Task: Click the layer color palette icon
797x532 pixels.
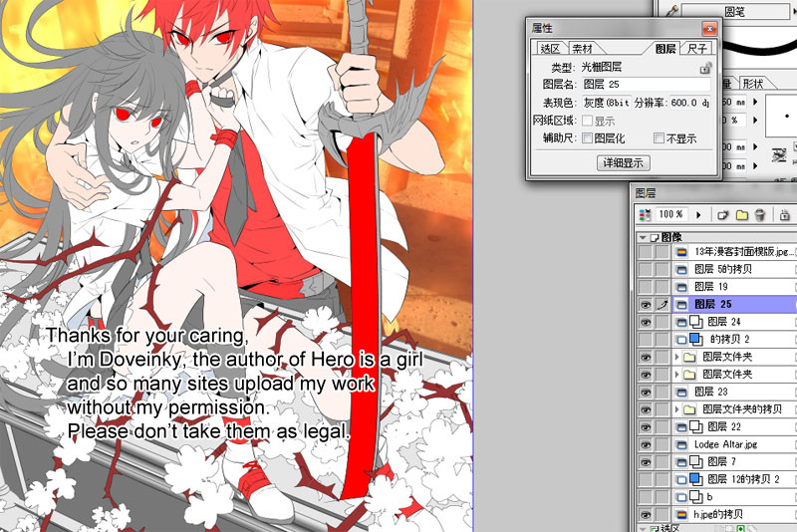Action: click(646, 214)
